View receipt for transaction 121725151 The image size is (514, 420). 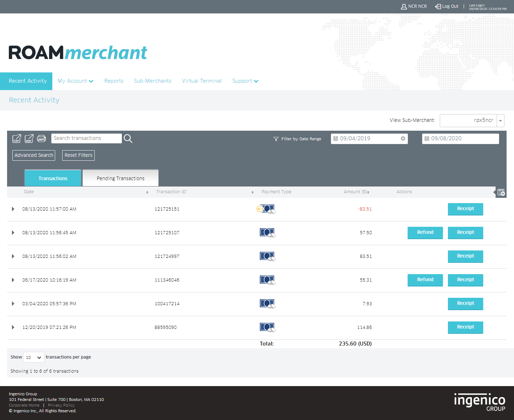466,209
